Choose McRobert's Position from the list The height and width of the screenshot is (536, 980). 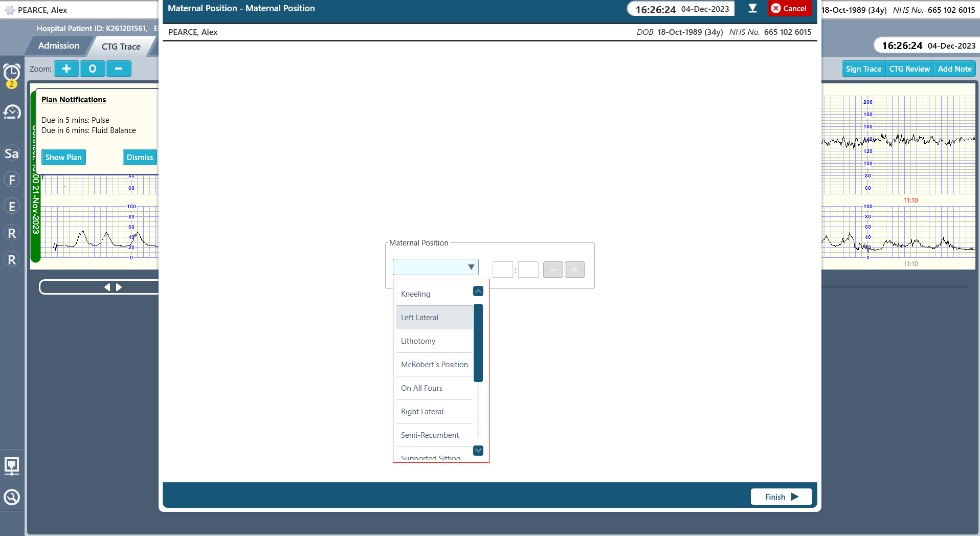pos(434,365)
